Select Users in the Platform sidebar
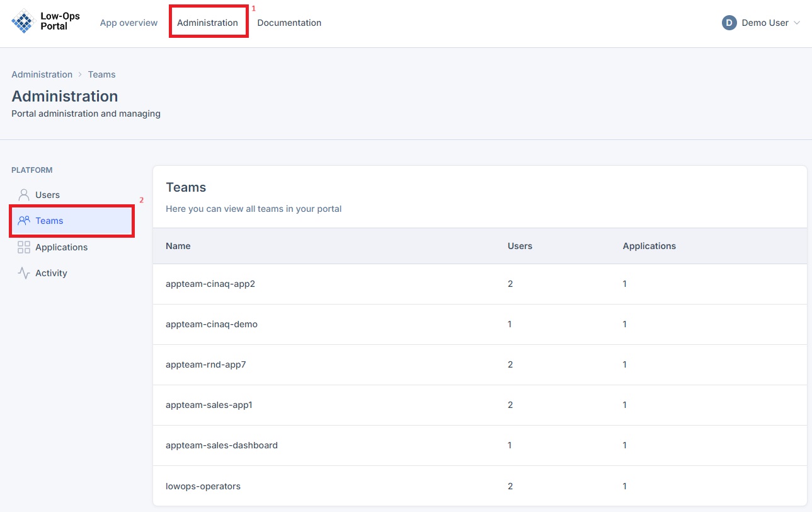This screenshot has width=812, height=512. tap(72, 195)
